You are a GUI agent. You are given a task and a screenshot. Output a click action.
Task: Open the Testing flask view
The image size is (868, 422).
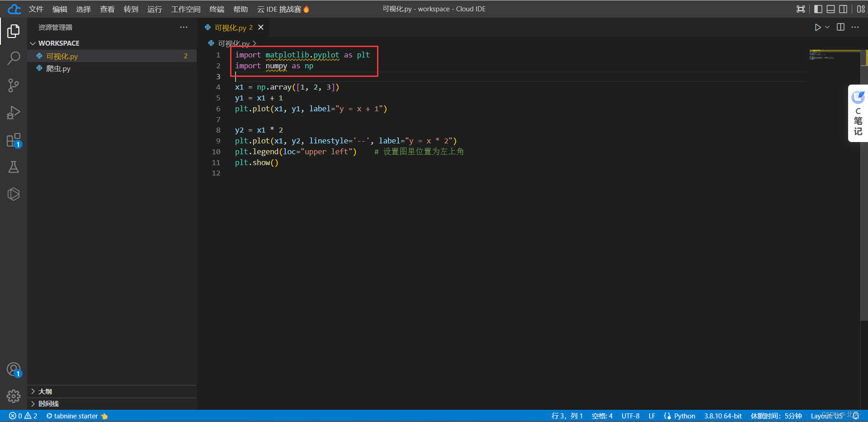pyautogui.click(x=14, y=167)
